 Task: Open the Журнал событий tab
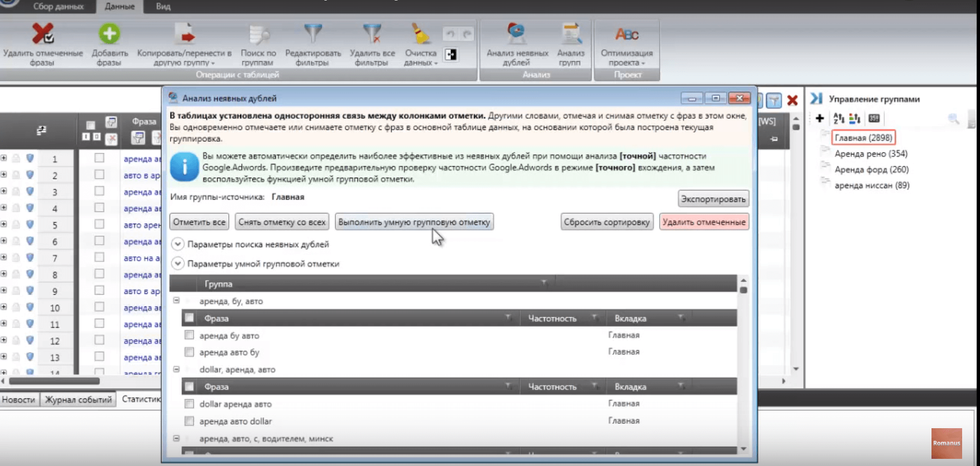click(x=78, y=400)
